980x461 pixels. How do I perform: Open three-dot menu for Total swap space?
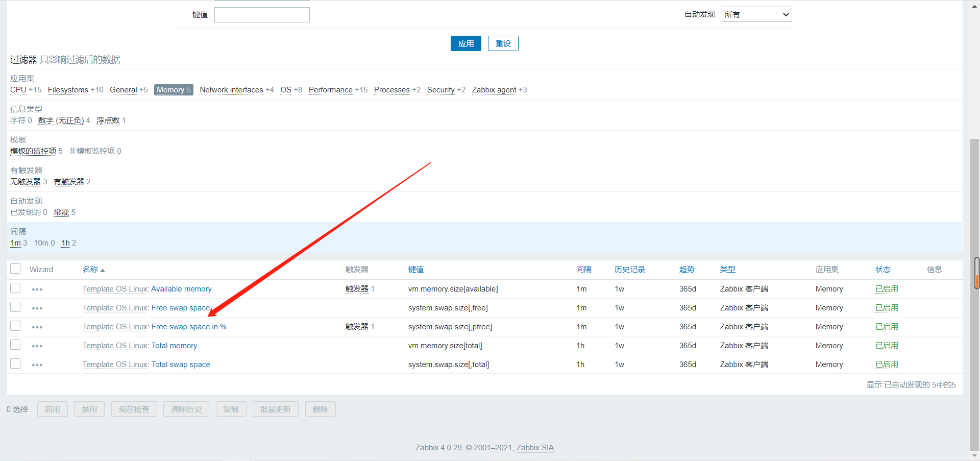click(37, 365)
